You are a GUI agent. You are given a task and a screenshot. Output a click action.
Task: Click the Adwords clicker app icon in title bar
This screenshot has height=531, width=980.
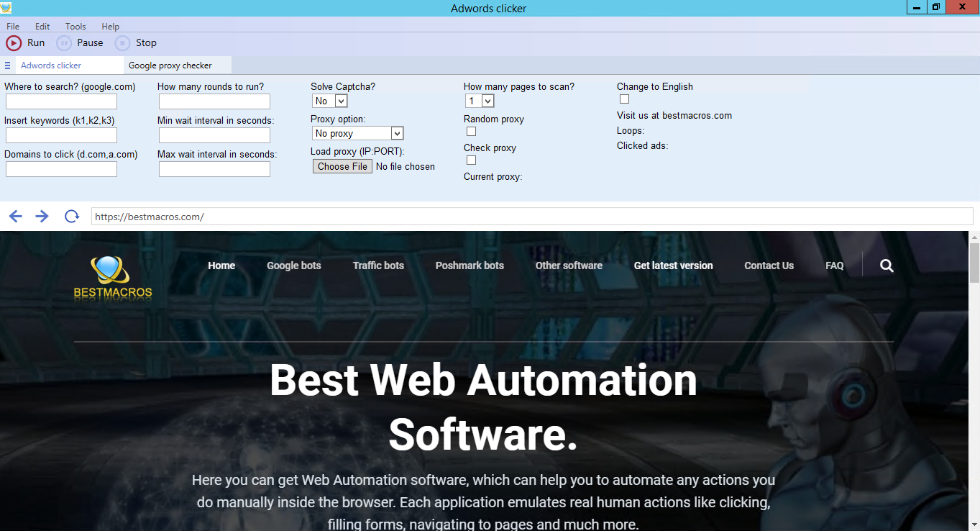pyautogui.click(x=6, y=8)
